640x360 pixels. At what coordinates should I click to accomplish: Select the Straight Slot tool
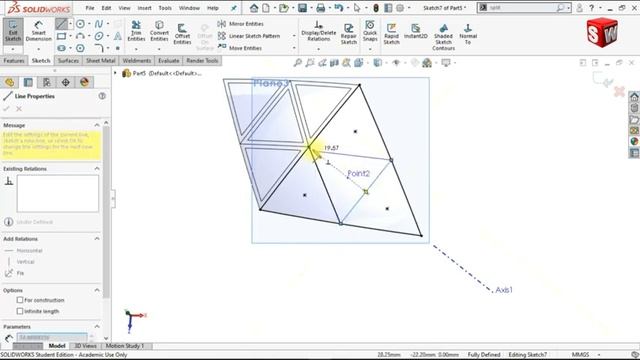[x=61, y=48]
